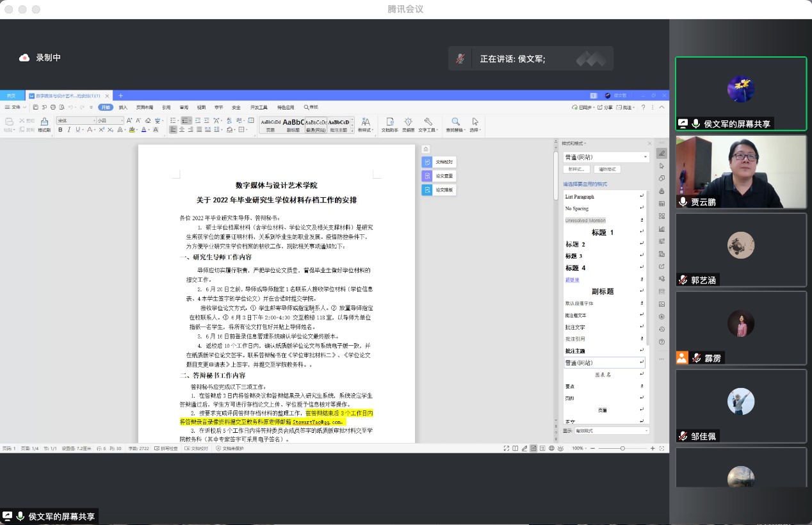Open the 文件 menu dropdown
The width and height of the screenshot is (812, 525).
(x=15, y=107)
